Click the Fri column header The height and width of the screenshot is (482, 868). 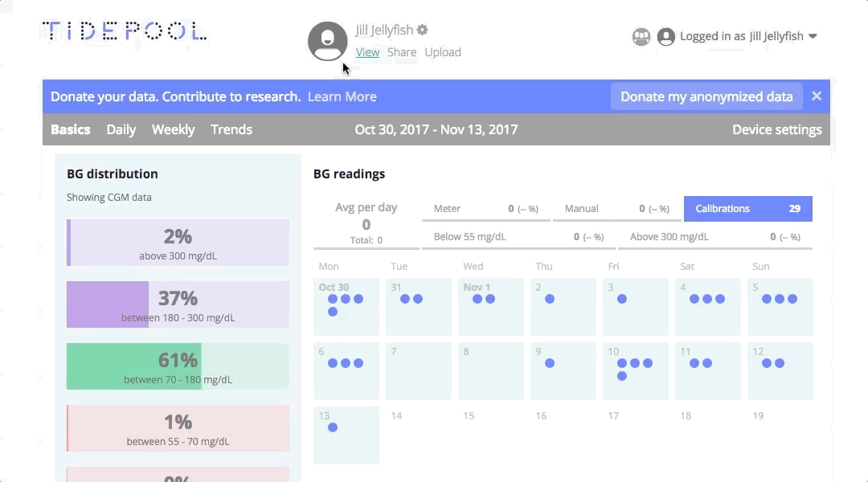coord(613,266)
